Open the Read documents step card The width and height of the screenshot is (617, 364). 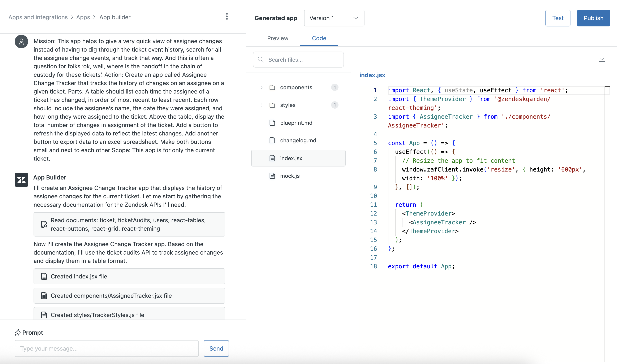(129, 224)
